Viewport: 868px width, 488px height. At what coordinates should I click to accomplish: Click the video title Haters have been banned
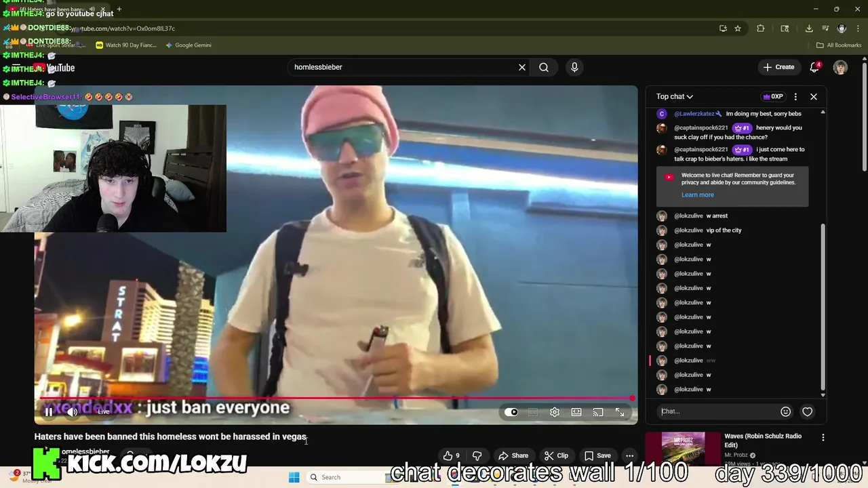tap(170, 436)
